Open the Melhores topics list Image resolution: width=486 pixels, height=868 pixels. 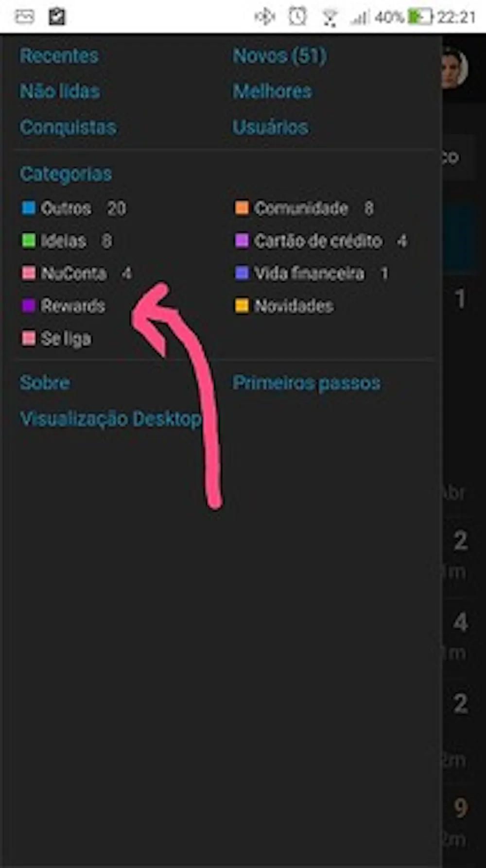[272, 91]
